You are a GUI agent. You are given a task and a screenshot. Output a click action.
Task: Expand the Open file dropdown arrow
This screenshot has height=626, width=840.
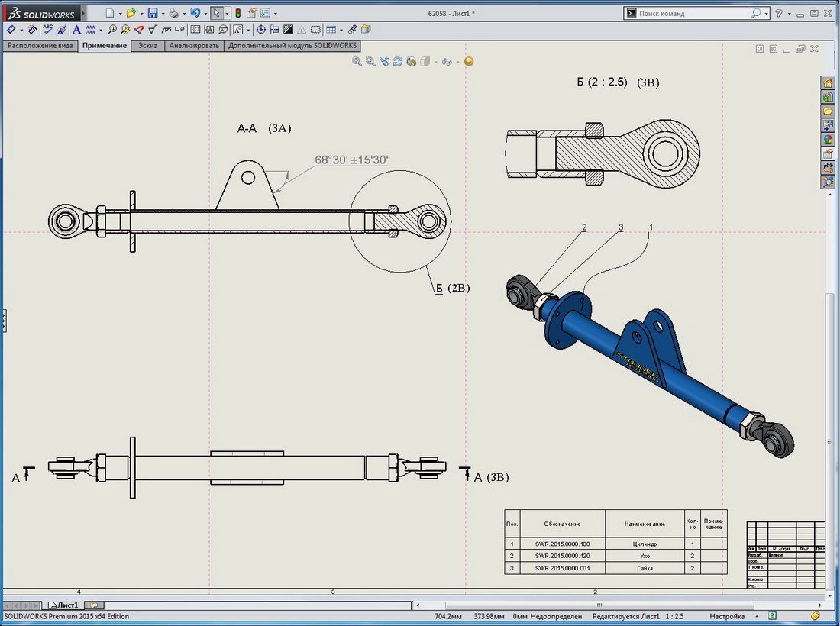tap(141, 14)
